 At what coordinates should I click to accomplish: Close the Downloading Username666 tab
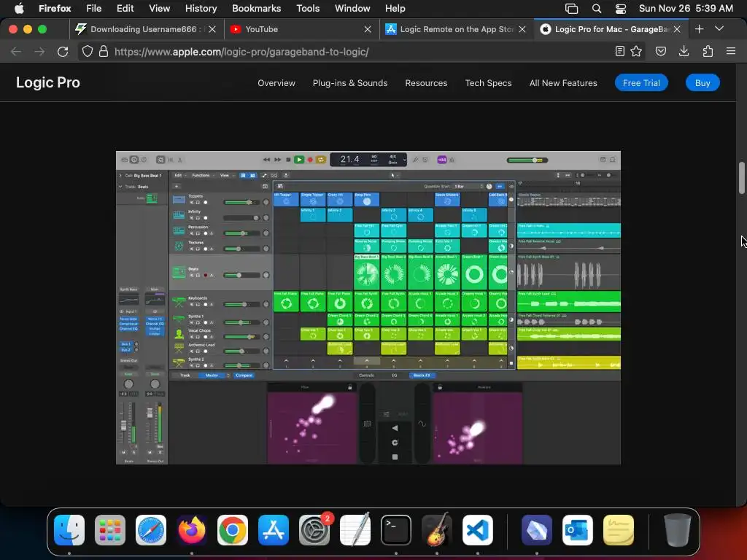(x=212, y=29)
